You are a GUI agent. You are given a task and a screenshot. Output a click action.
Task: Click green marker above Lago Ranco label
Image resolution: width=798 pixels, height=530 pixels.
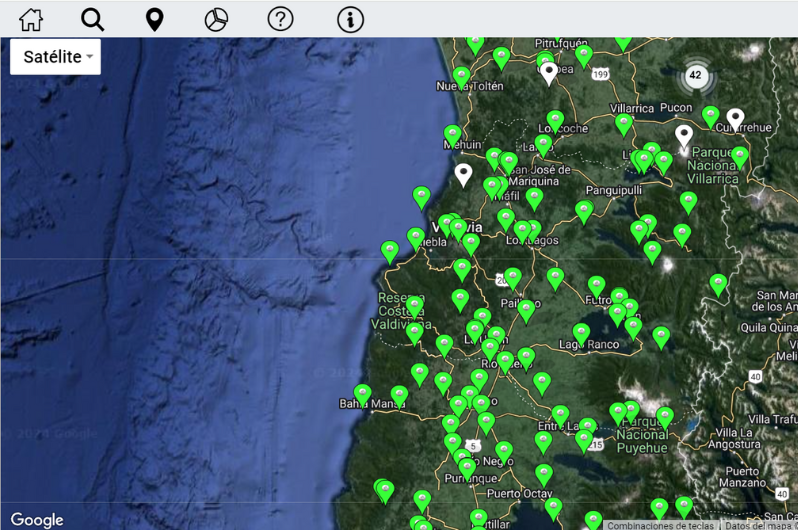581,332
